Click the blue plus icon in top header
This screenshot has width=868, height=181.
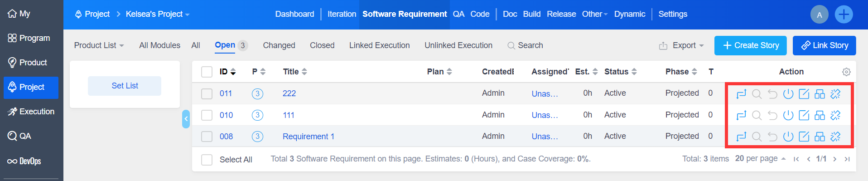pyautogui.click(x=844, y=15)
